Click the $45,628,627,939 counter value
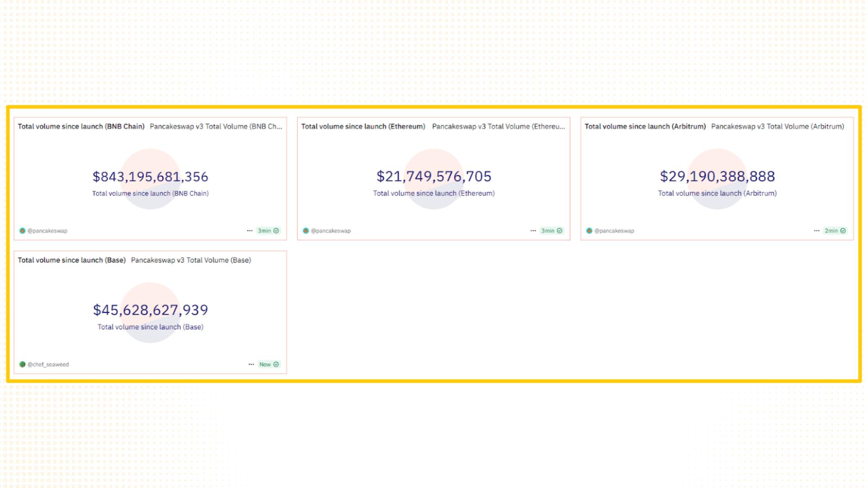This screenshot has height=488, width=868. [150, 310]
